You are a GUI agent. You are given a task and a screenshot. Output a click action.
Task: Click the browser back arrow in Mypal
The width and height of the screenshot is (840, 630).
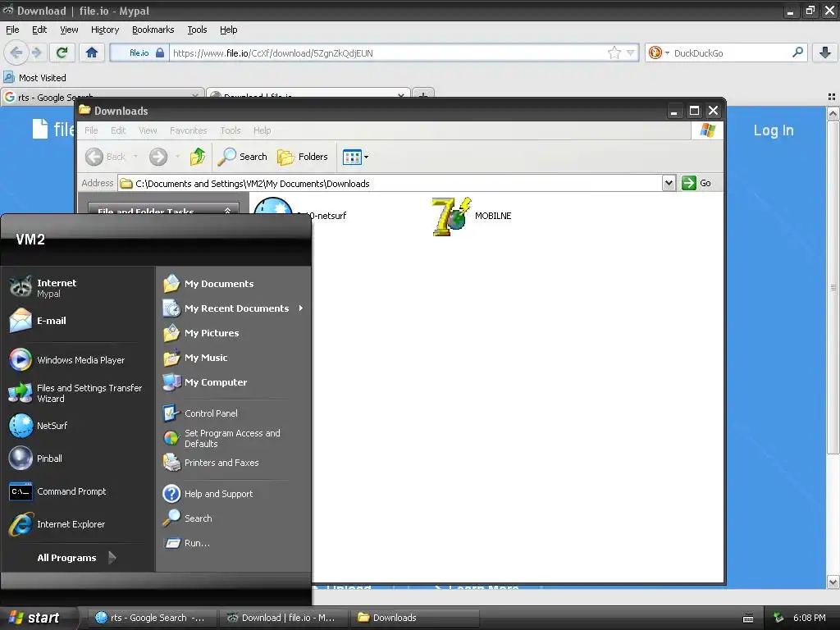pyautogui.click(x=16, y=52)
